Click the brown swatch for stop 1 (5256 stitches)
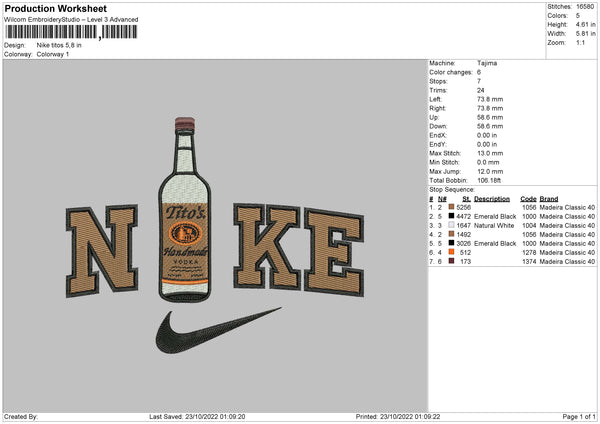Screen dimensions: 600x424 point(451,207)
